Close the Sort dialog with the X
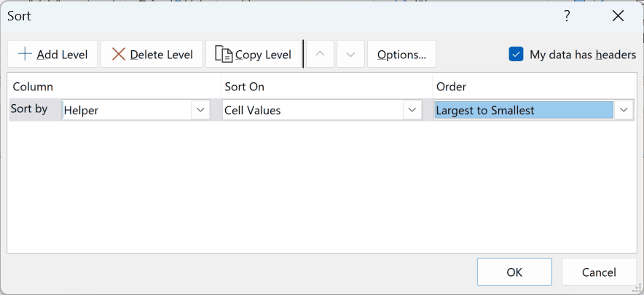The width and height of the screenshot is (644, 295). point(618,16)
